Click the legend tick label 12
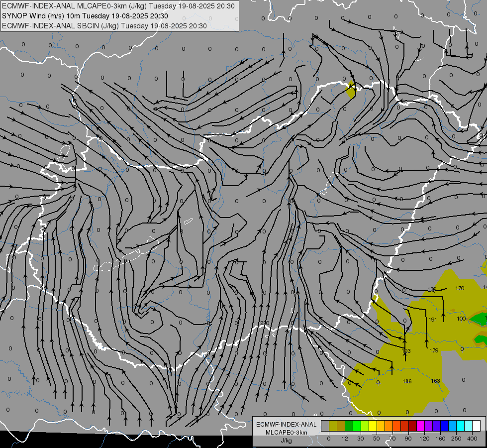This screenshot has height=448, width=487. 345,439
